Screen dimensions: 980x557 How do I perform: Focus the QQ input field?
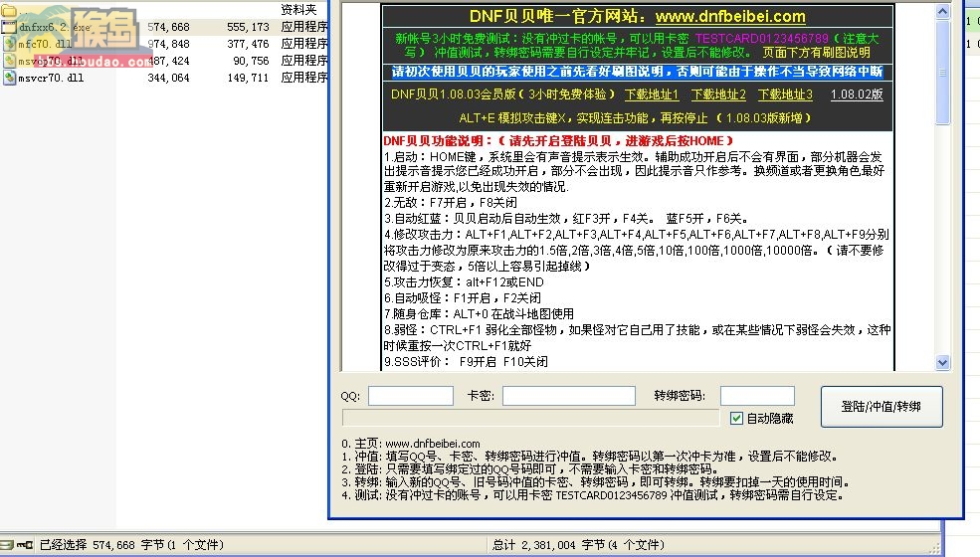pyautogui.click(x=411, y=396)
